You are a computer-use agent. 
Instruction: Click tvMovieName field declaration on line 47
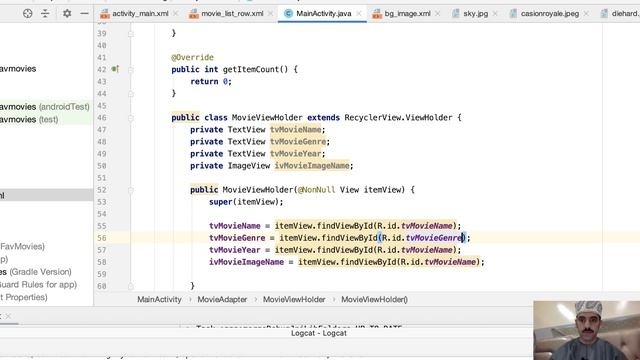click(296, 130)
